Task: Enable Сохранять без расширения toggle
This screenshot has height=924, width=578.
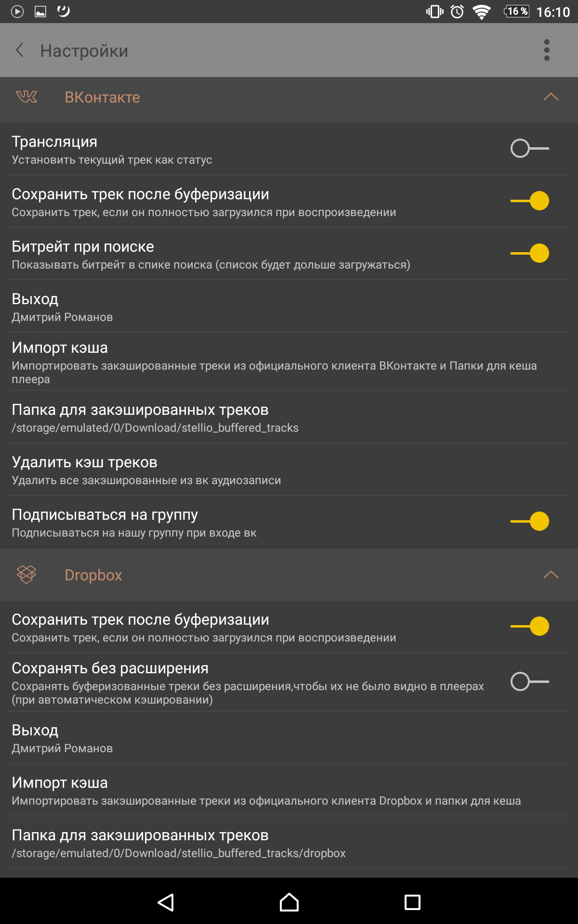Action: click(x=529, y=681)
